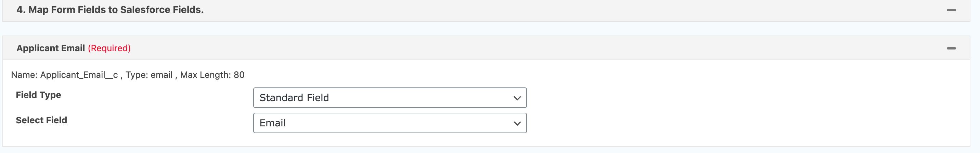Click the 'Select Field' label
Viewport: 980px width, 153px height.
tap(41, 120)
